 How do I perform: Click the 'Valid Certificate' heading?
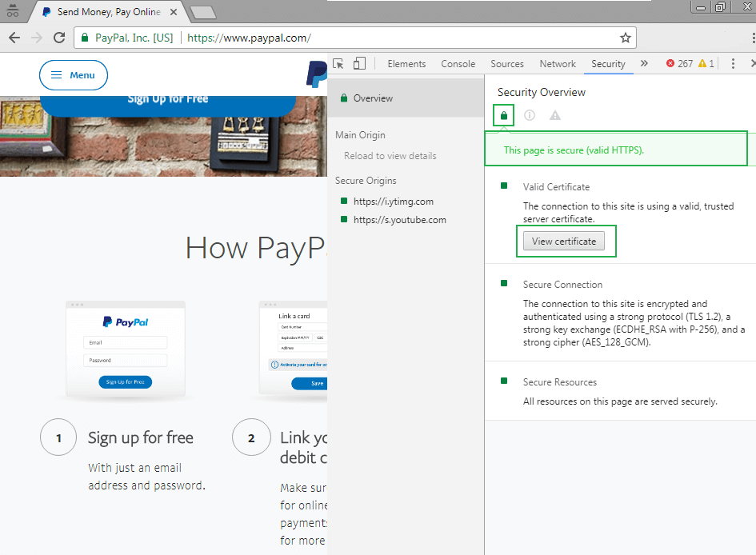click(x=556, y=187)
